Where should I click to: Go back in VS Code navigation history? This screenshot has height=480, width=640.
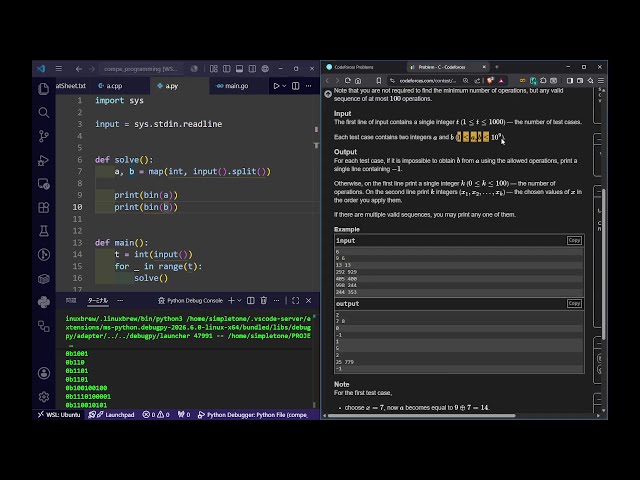pyautogui.click(x=79, y=69)
